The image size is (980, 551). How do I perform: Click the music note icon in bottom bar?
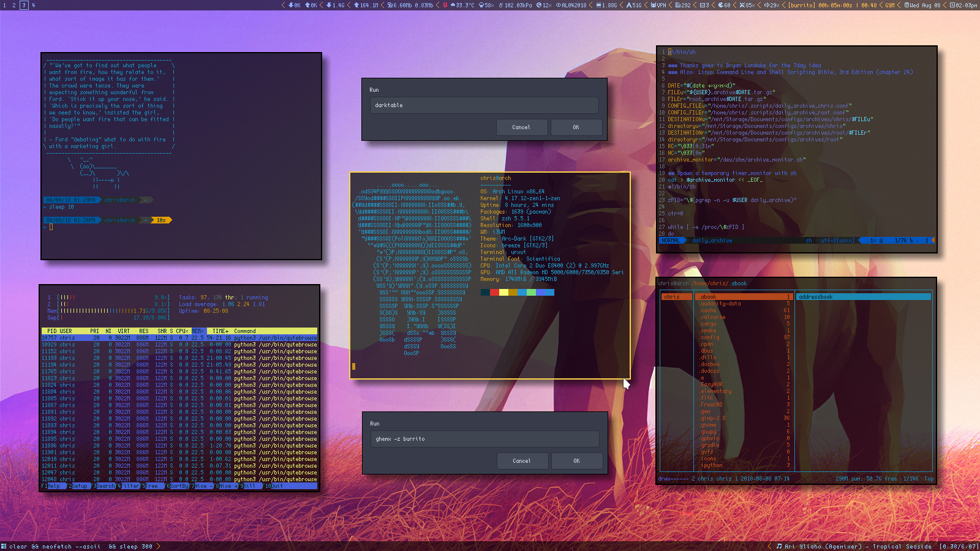point(779,546)
